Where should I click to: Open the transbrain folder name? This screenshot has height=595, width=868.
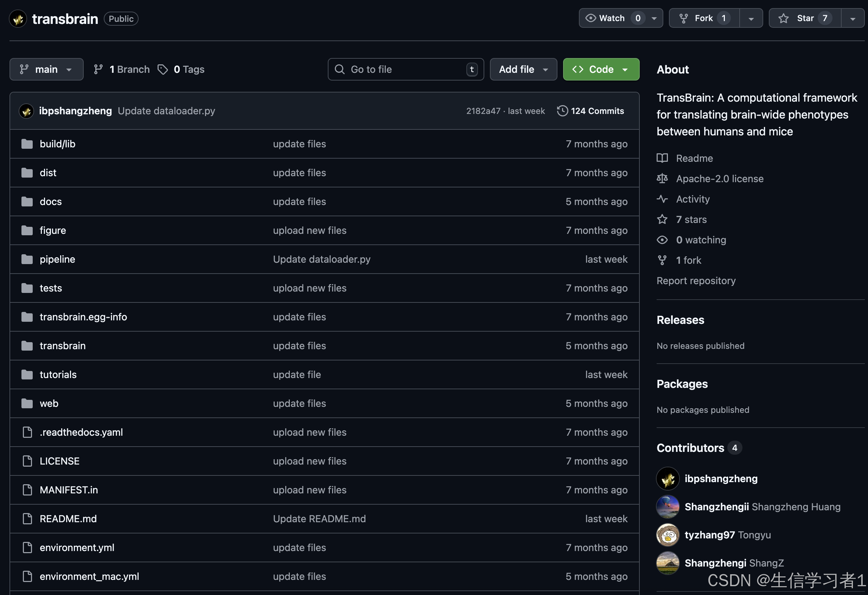coord(63,346)
